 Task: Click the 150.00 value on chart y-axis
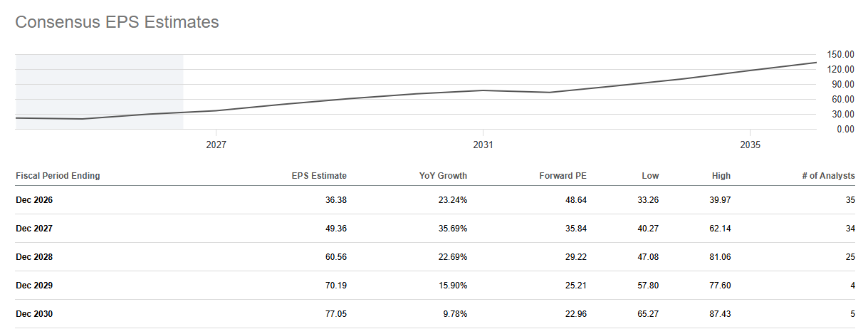pyautogui.click(x=841, y=54)
